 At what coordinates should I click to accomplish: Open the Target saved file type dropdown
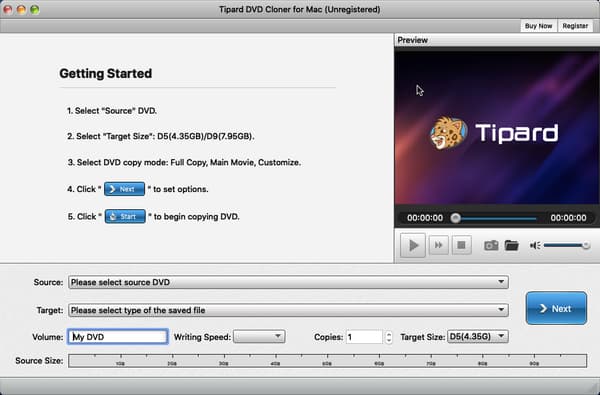coord(289,310)
